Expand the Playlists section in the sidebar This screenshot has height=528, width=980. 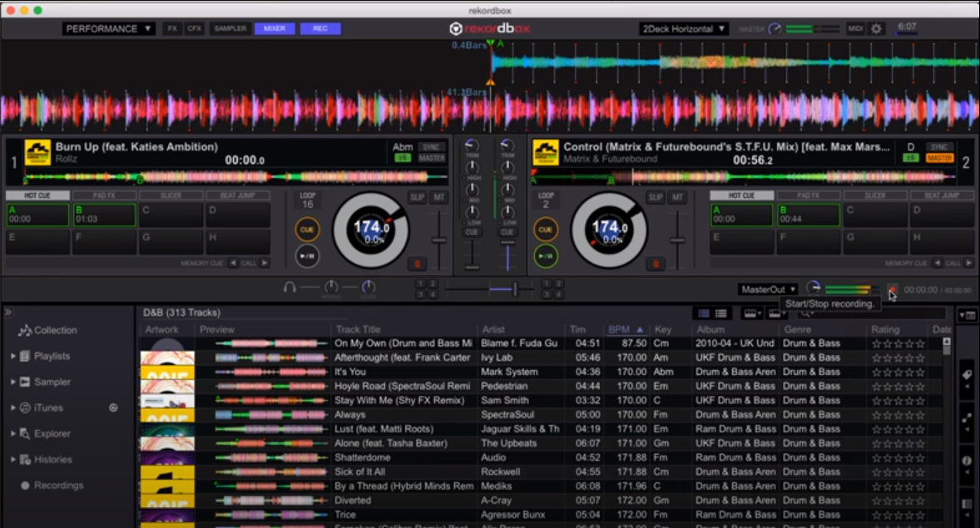pos(12,356)
